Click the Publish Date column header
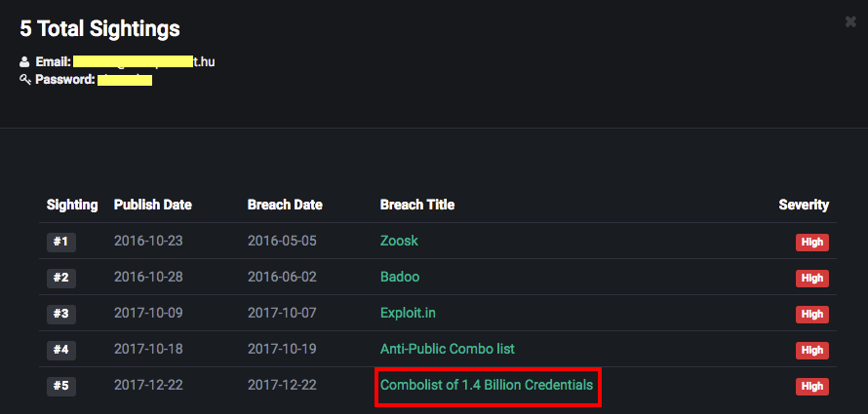Viewport: 868px width, 414px height. [x=153, y=206]
